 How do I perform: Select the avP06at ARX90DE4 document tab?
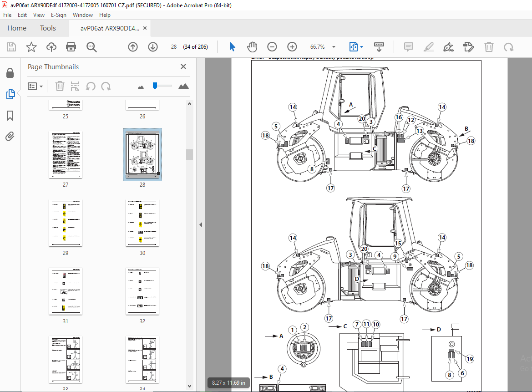[110, 29]
